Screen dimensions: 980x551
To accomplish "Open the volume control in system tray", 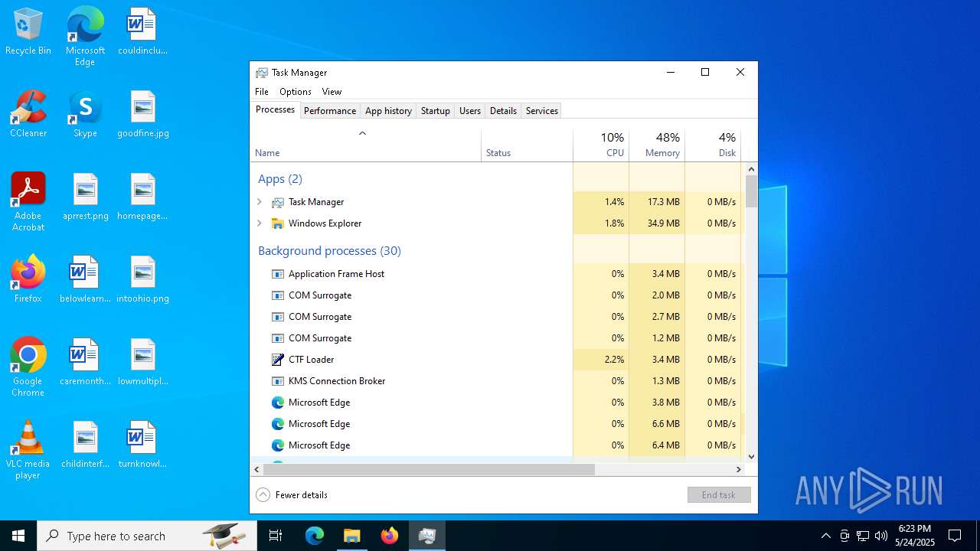I will [881, 536].
